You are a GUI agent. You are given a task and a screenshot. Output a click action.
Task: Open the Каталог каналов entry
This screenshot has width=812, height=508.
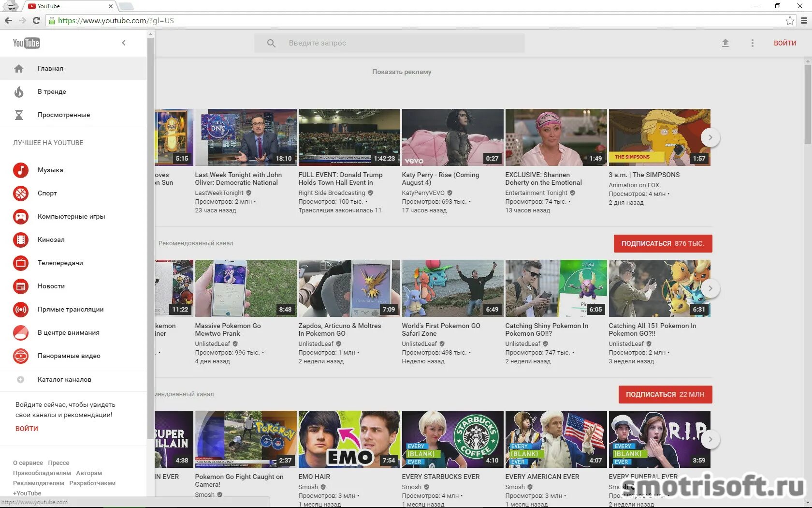coord(73,379)
